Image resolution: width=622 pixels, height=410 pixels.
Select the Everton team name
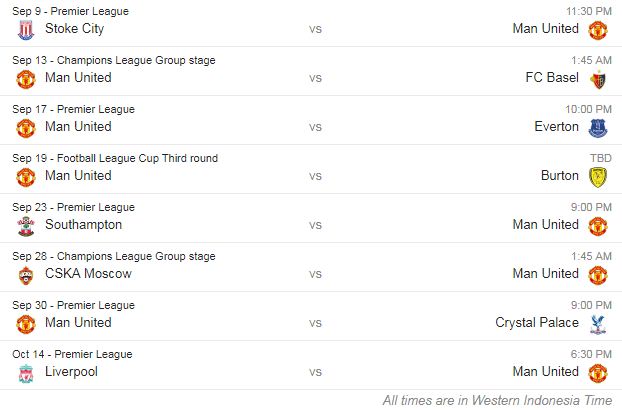557,127
